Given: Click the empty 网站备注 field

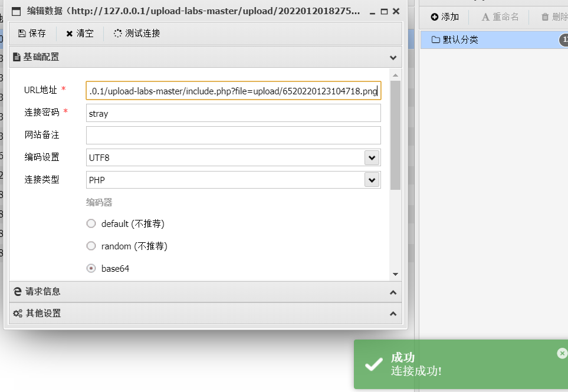Looking at the screenshot, I should pyautogui.click(x=234, y=136).
